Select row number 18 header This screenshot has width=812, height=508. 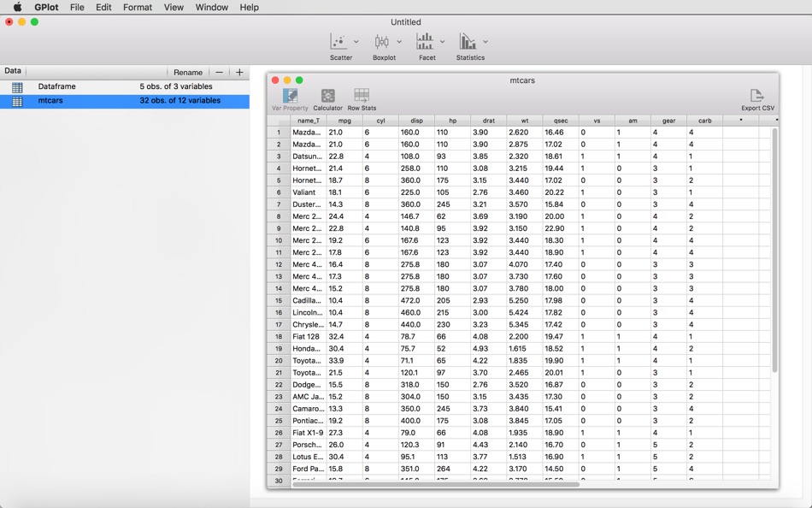279,336
